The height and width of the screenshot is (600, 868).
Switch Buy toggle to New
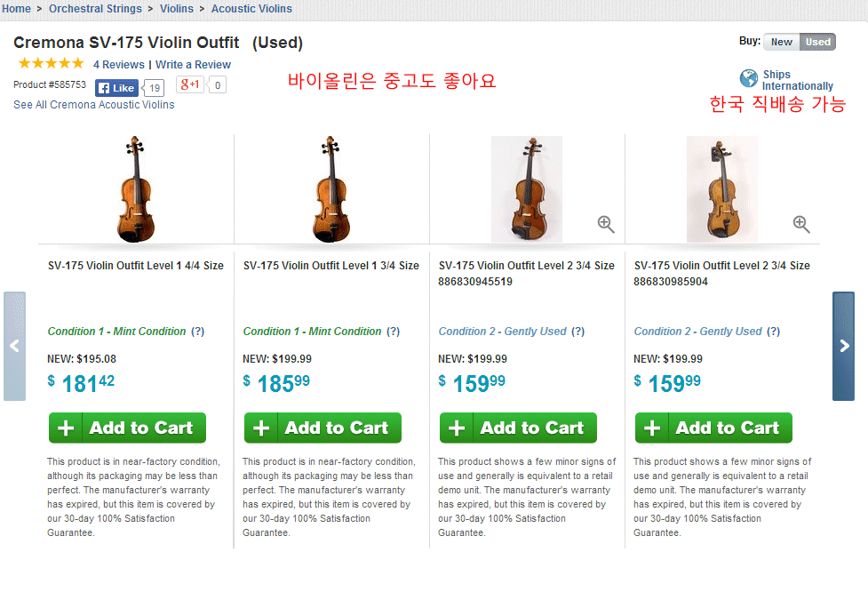(782, 42)
